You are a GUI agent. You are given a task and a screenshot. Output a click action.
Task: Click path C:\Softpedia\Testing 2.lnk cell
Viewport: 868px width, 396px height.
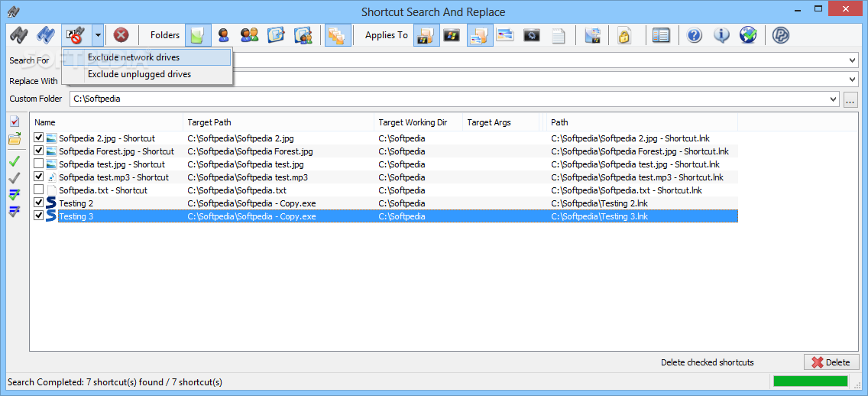[x=599, y=203]
